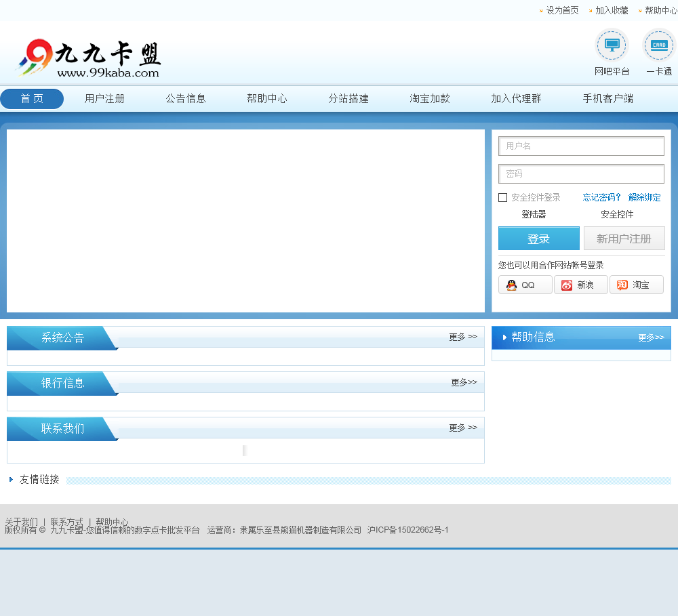Click the 新用户注册 button
This screenshot has width=678, height=616.
(x=624, y=239)
